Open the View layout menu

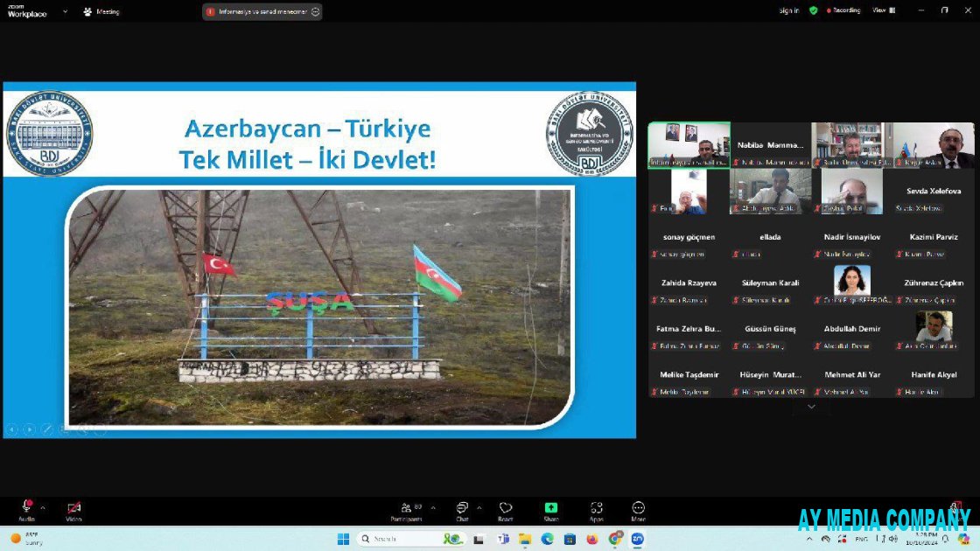point(882,10)
